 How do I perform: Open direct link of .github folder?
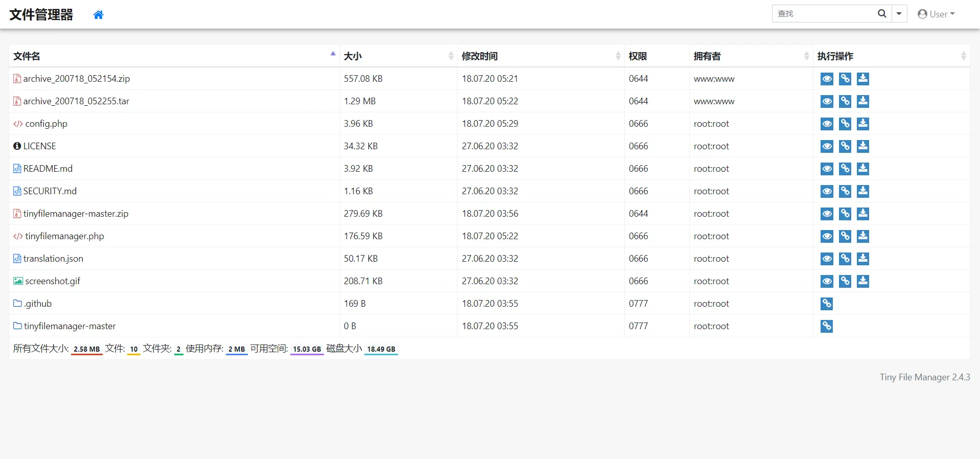(x=827, y=304)
